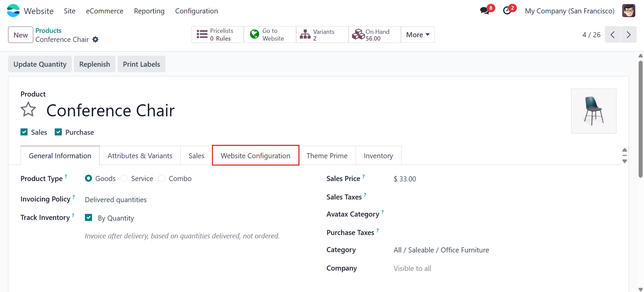The image size is (644, 292).
Task: Click the gear icon beside Conference Chair
Action: (x=95, y=40)
